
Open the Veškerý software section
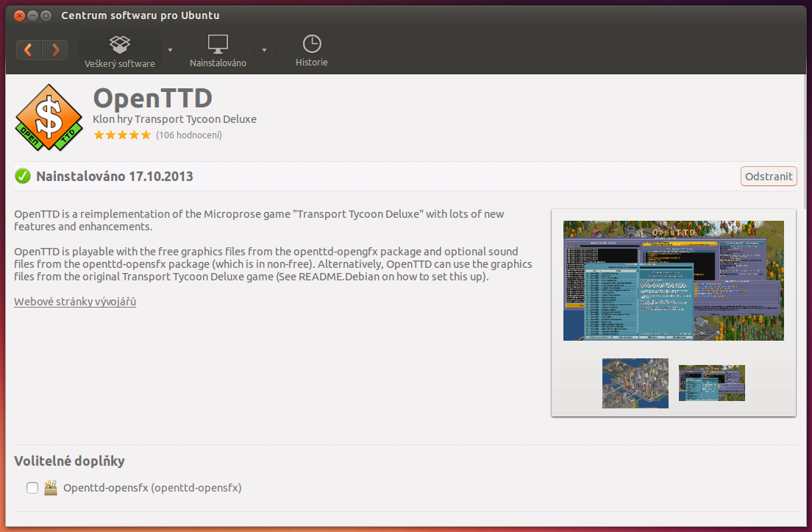point(119,51)
